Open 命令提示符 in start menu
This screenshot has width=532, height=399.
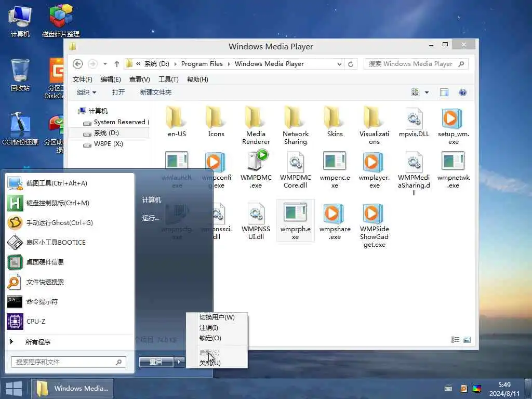70,301
